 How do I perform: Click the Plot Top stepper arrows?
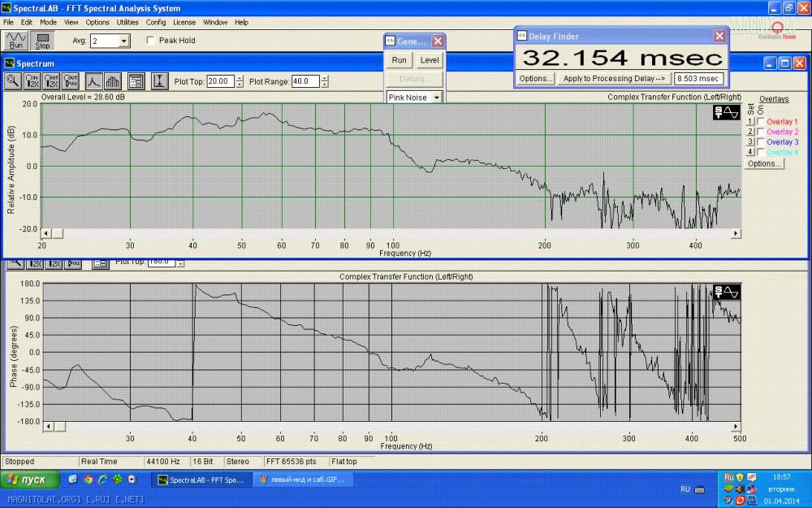[239, 81]
